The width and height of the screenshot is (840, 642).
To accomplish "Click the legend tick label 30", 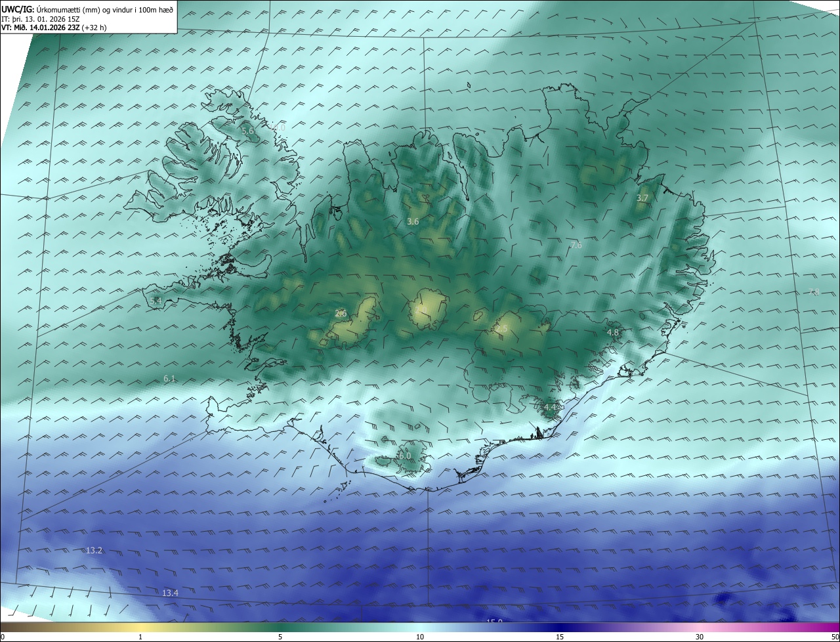I will (x=700, y=637).
